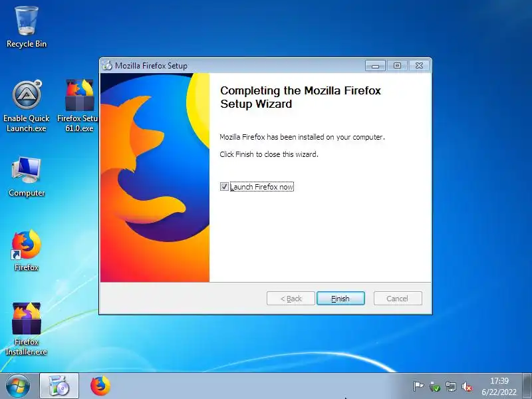The image size is (532, 399).
Task: Click the Maximize button of Setup window
Action: 397,65
